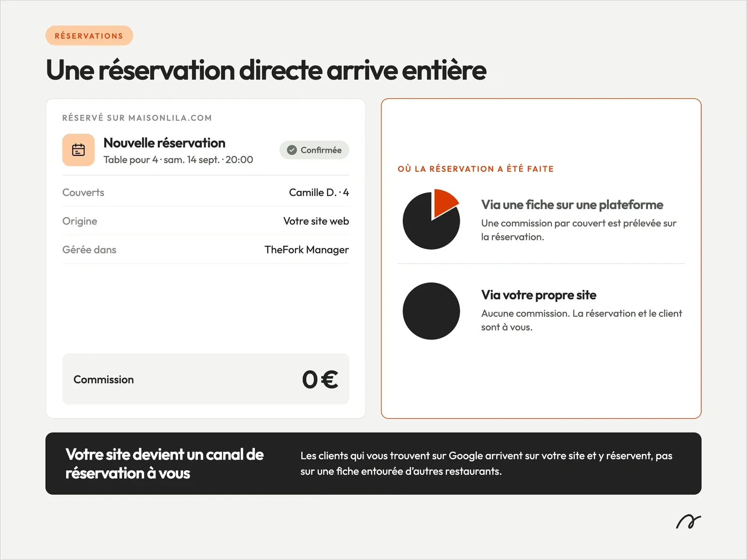This screenshot has width=747, height=560.
Task: Click the value "Camille D. · 4"
Action: [x=319, y=192]
